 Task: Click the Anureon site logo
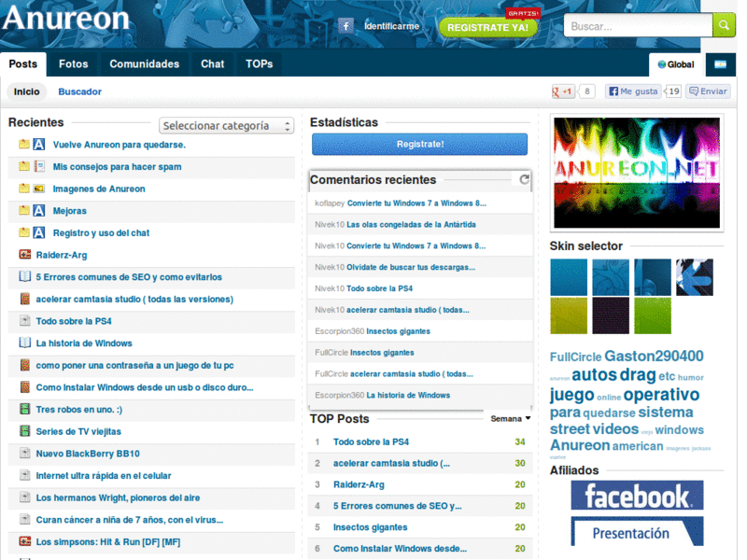pos(65,18)
